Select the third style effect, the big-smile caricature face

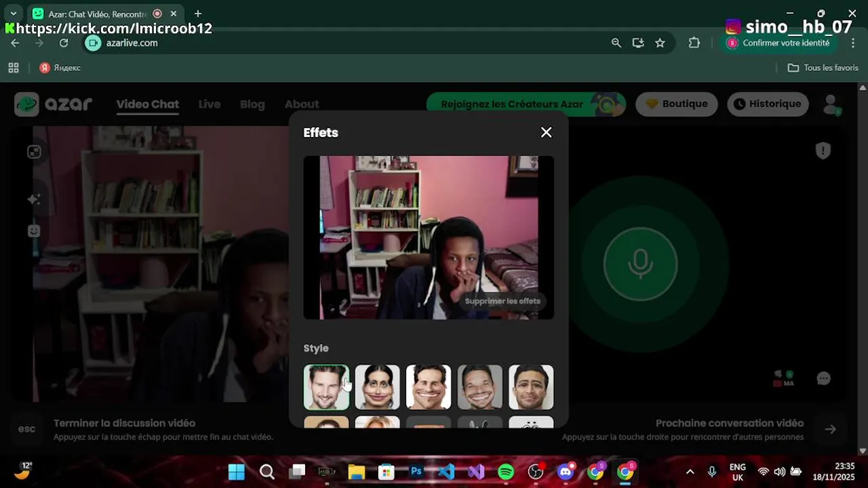429,387
